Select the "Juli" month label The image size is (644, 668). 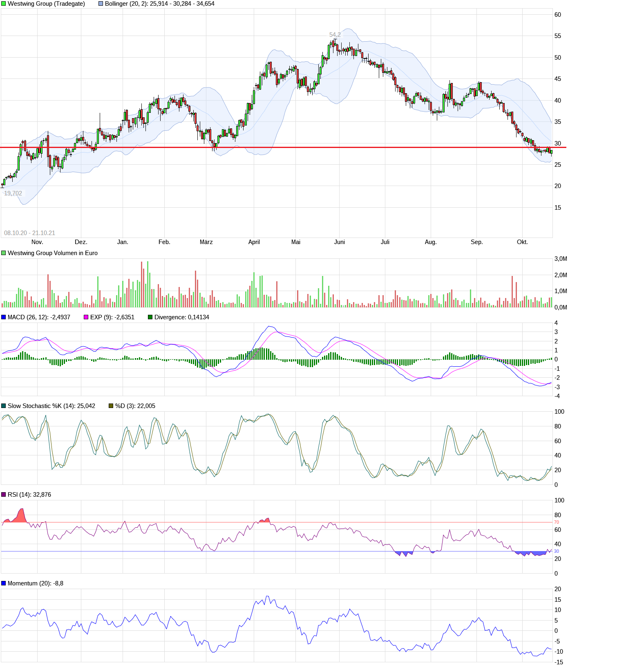[x=385, y=242]
